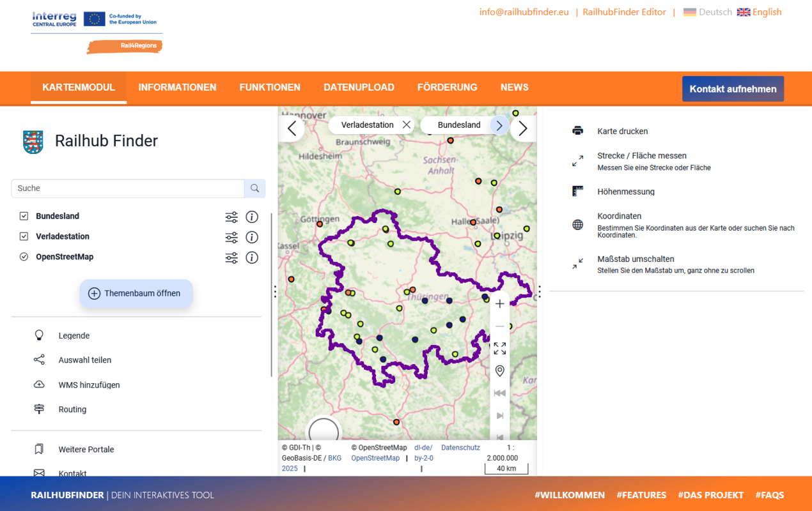Disable the Verladestation layer
Viewport: 812px width, 511px height.
(x=24, y=236)
